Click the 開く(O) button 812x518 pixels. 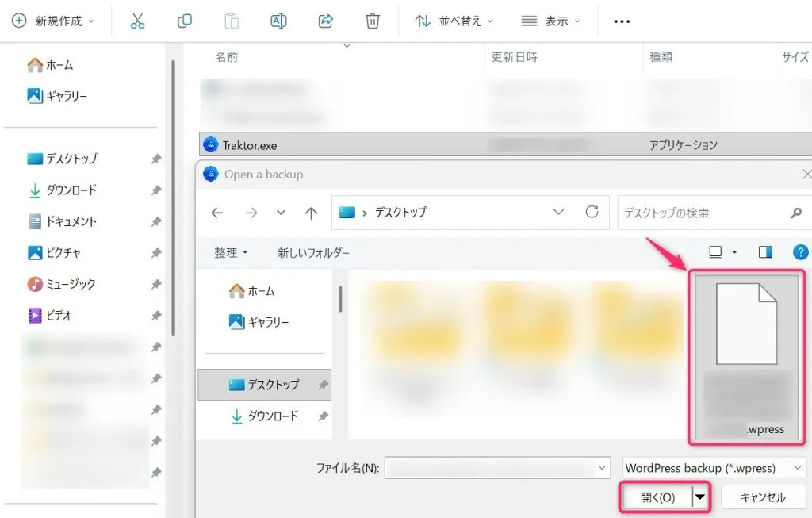[656, 497]
